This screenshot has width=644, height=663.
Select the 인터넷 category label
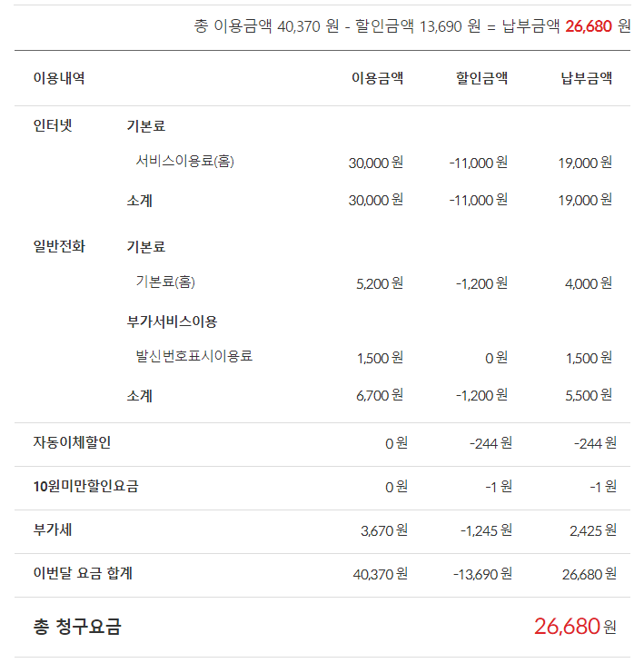pos(53,126)
